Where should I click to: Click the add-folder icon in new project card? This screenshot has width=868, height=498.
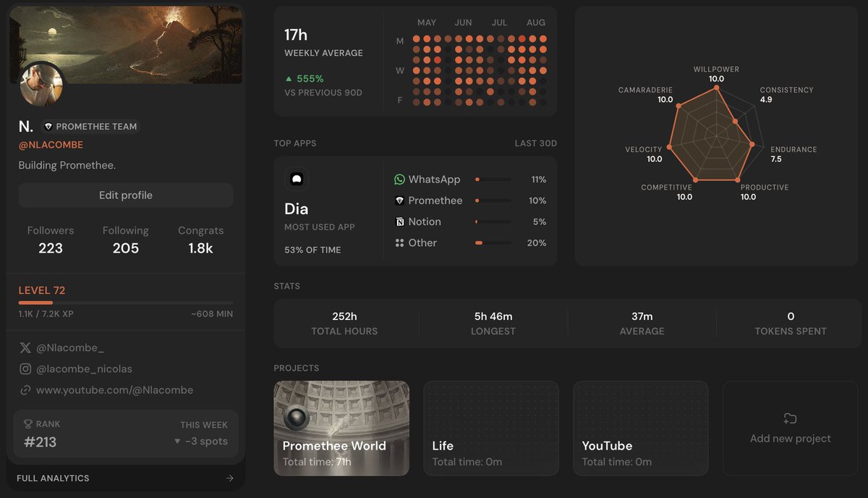[x=790, y=418]
